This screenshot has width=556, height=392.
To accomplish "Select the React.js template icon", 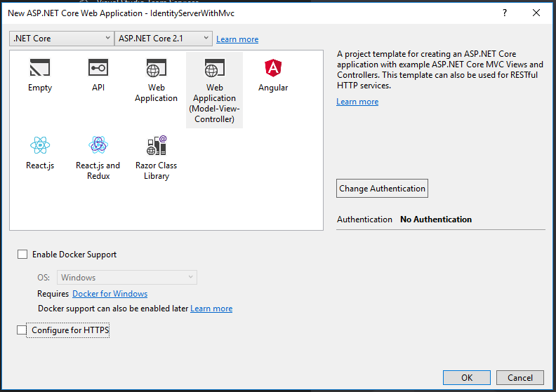I will click(40, 145).
